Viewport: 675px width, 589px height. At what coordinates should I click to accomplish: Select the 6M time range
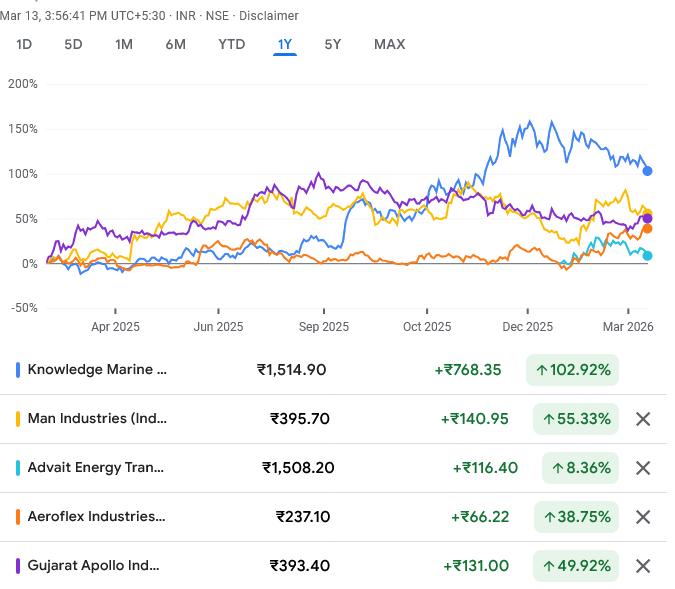(176, 44)
